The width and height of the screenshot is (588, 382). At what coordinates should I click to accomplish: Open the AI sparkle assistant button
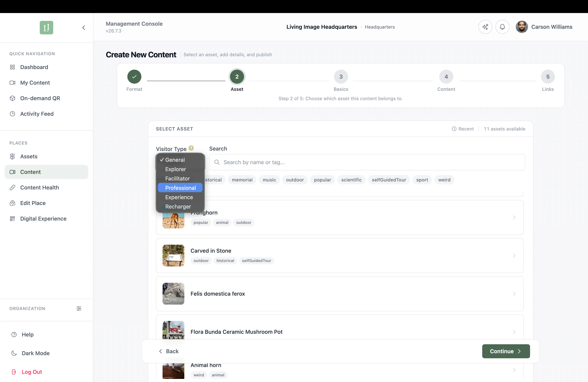point(485,27)
